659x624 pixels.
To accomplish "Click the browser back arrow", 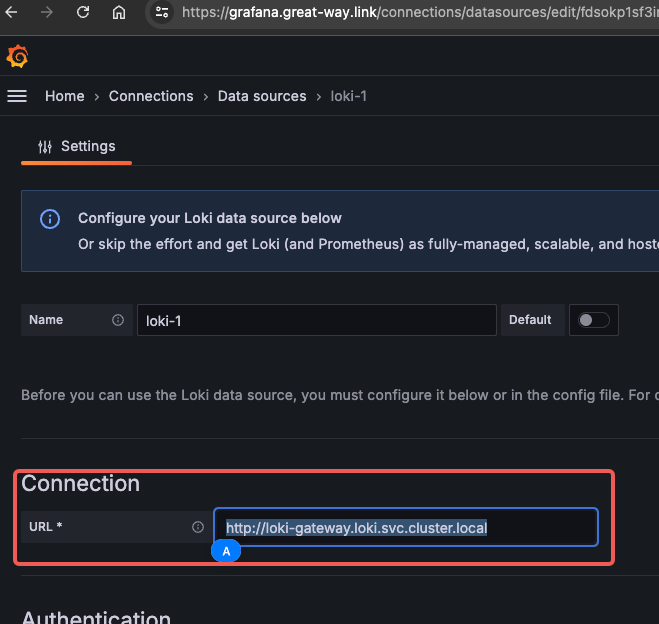I will (11, 12).
